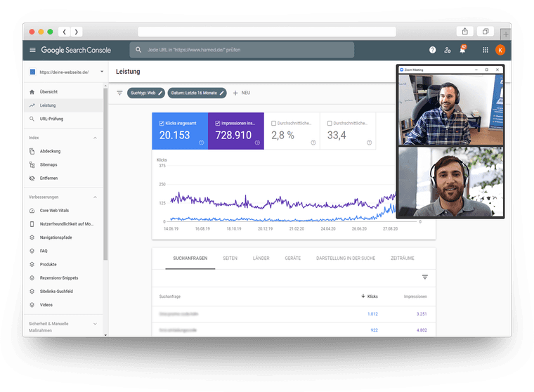Enable the 2,8 % Durchschnittliche checkbox

[273, 123]
